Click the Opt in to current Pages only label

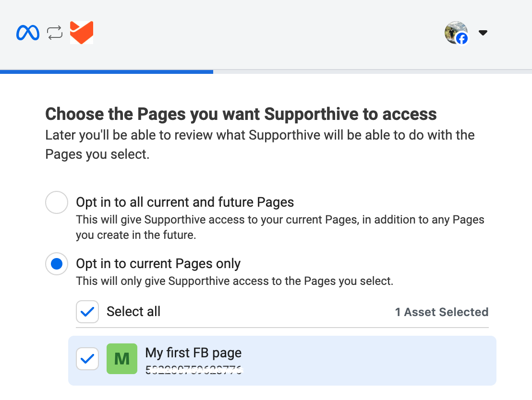click(158, 263)
